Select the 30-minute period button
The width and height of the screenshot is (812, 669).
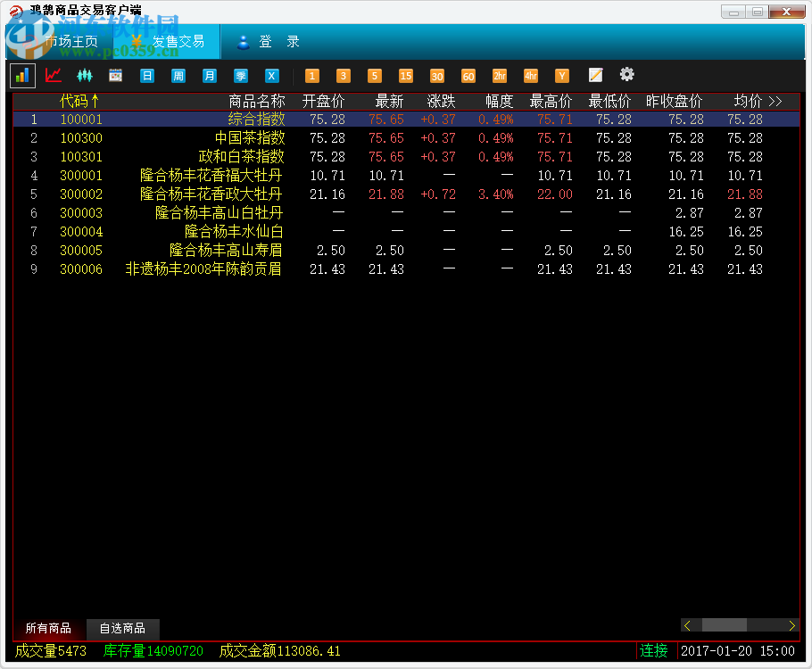[437, 76]
